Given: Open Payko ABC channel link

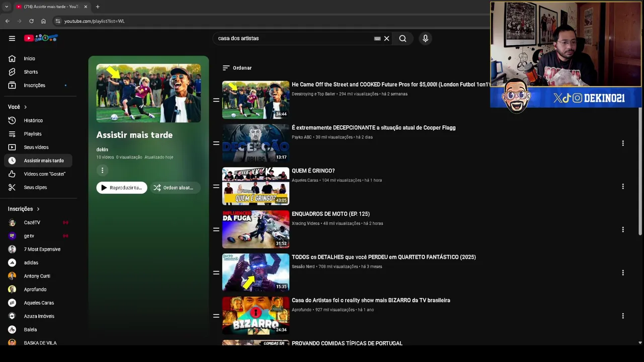Looking at the screenshot, I should [302, 137].
